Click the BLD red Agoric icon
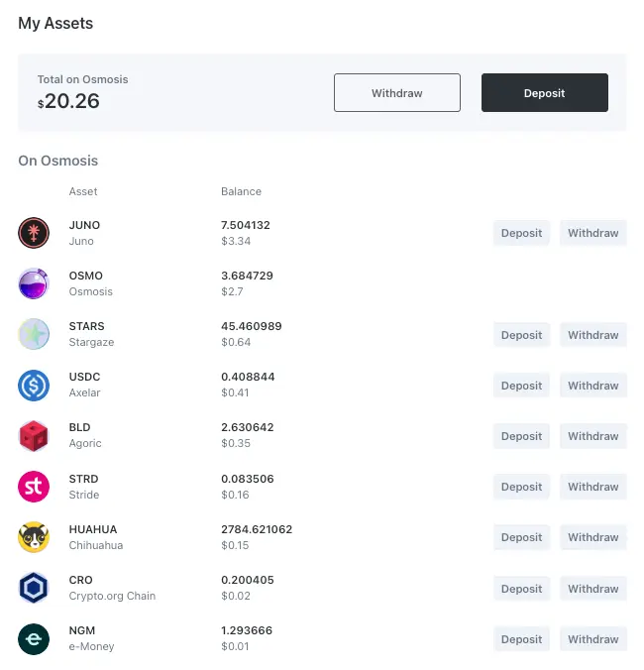The width and height of the screenshot is (644, 670). [34, 435]
